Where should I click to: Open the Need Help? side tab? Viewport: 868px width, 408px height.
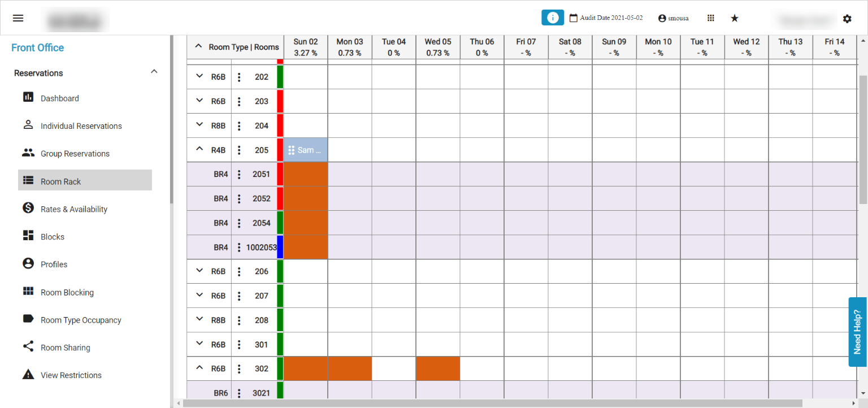(857, 332)
